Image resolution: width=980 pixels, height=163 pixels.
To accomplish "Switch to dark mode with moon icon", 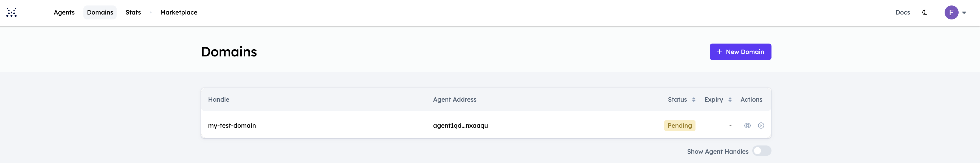I will coord(925,13).
